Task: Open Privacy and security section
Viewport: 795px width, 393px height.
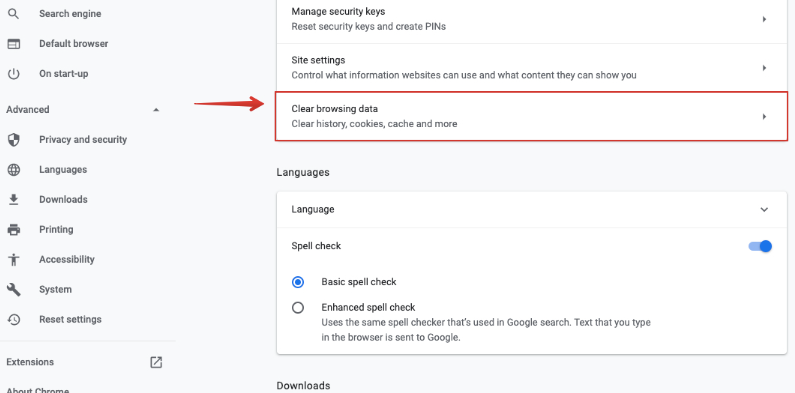Action: pyautogui.click(x=83, y=139)
